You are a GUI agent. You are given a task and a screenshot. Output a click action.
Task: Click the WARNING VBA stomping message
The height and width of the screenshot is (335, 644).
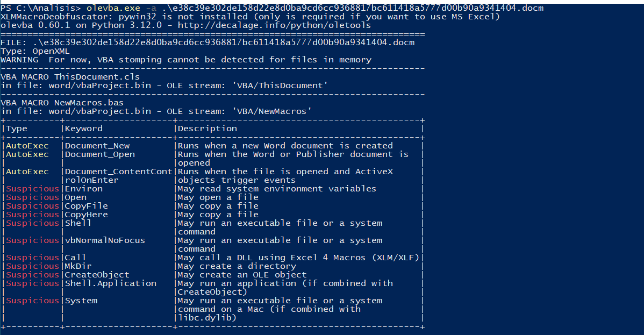pos(185,60)
